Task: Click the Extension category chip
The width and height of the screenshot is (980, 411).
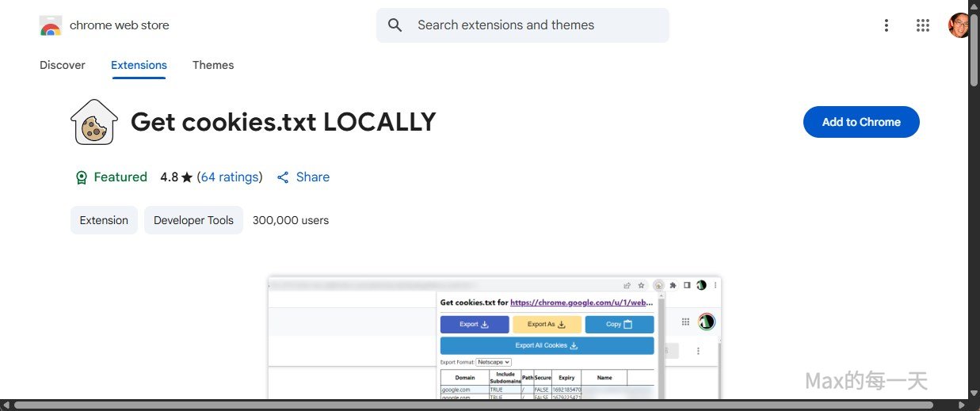Action: [104, 220]
